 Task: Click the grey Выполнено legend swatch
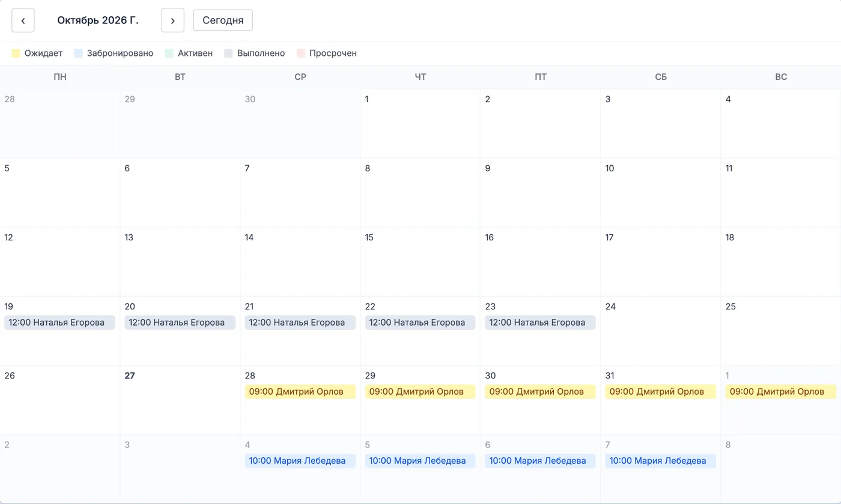tap(229, 53)
